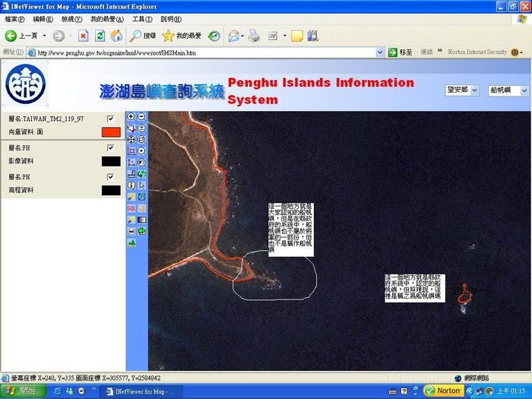Screen dimensions: 532x399
Task: Open the 望安鄉 township dropdown
Action: pos(462,90)
